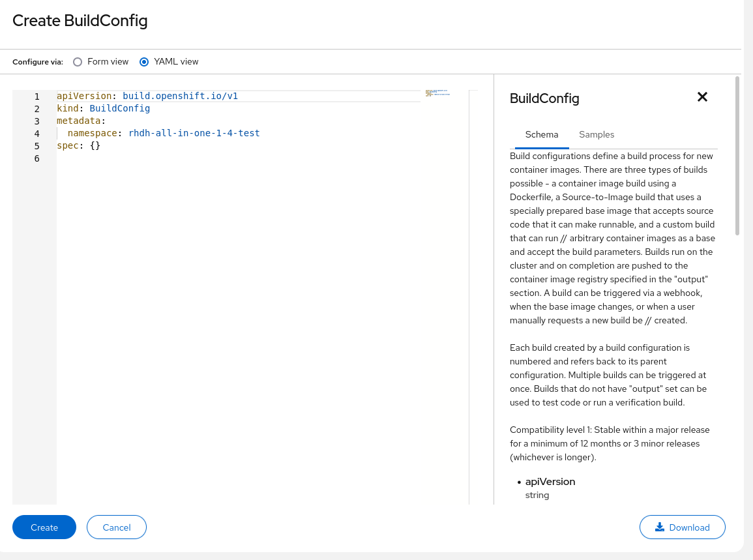The width and height of the screenshot is (753, 560).
Task: Click the Create button
Action: tap(44, 527)
